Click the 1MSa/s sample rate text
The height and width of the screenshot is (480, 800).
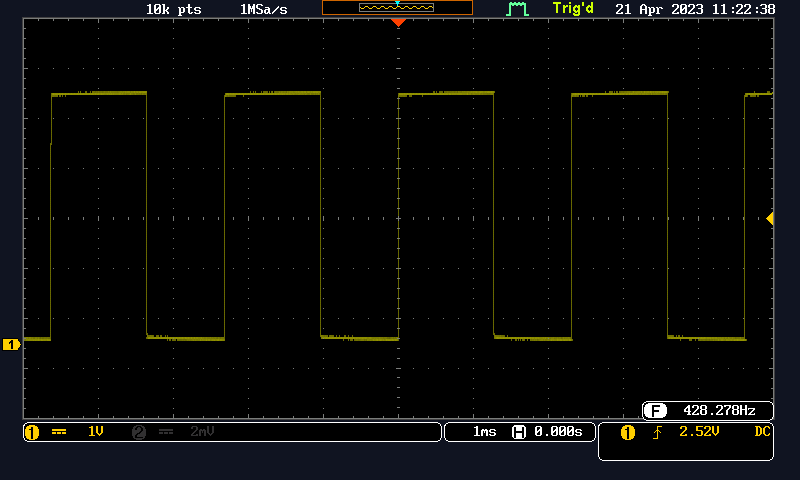(x=264, y=9)
